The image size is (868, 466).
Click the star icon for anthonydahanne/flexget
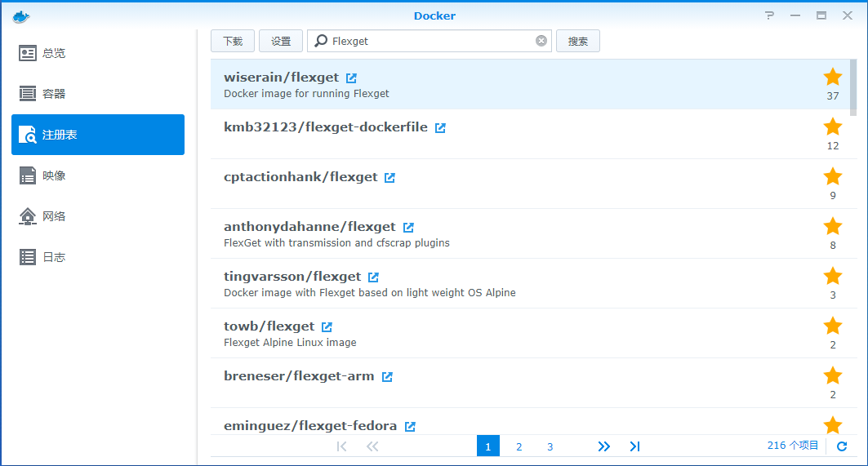coord(832,227)
